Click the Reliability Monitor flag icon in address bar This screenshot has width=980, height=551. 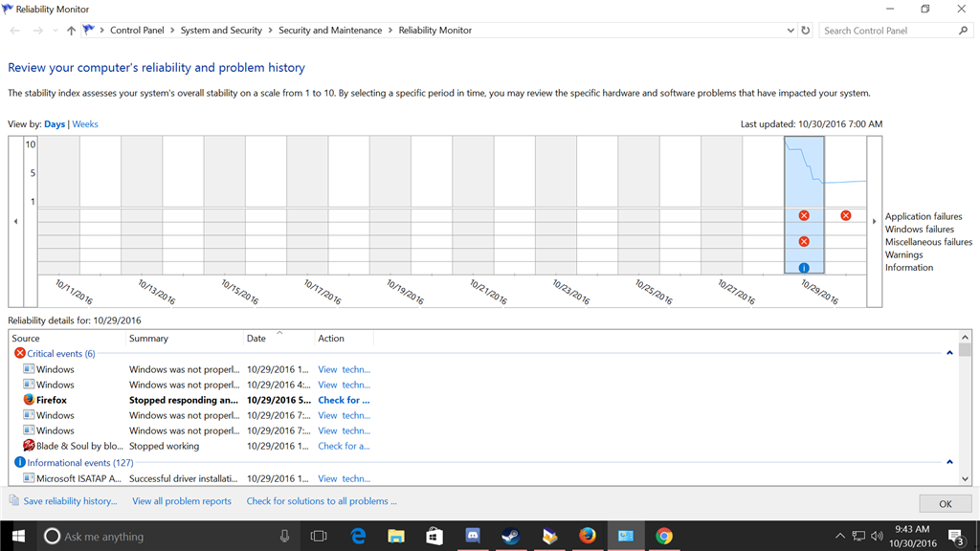(x=89, y=30)
